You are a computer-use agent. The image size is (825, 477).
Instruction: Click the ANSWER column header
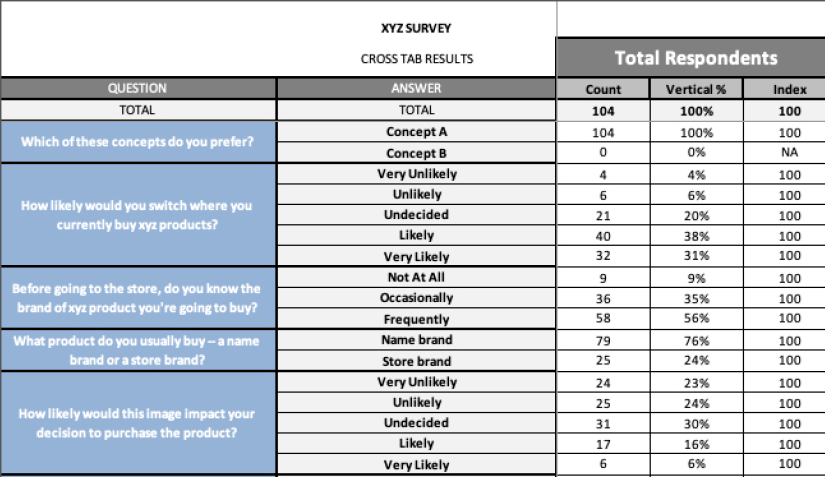(416, 88)
